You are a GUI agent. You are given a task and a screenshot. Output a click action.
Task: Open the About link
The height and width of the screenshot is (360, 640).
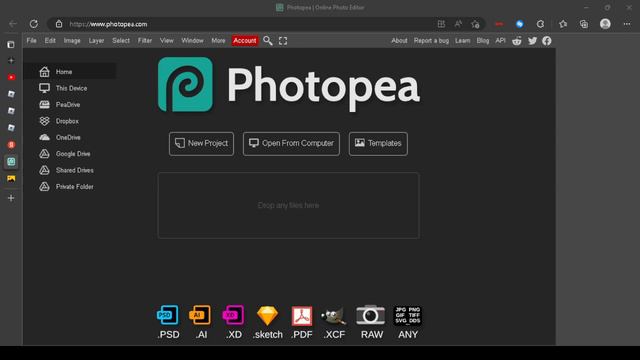pos(399,40)
